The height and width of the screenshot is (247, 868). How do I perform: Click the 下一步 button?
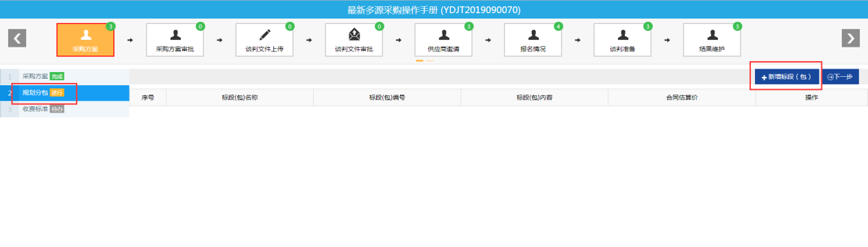[840, 77]
